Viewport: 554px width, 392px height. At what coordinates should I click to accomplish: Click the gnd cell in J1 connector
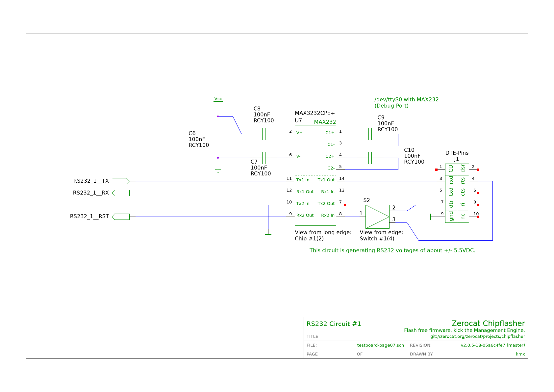451,217
